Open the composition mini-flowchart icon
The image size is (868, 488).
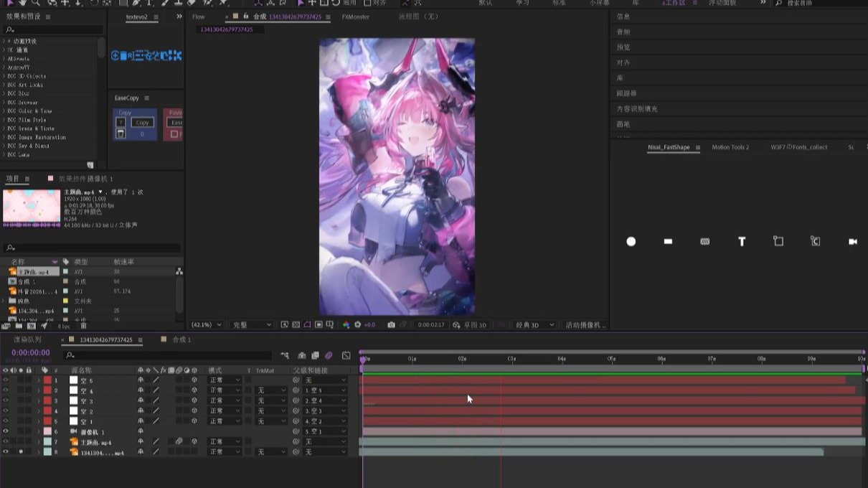pyautogui.click(x=285, y=355)
